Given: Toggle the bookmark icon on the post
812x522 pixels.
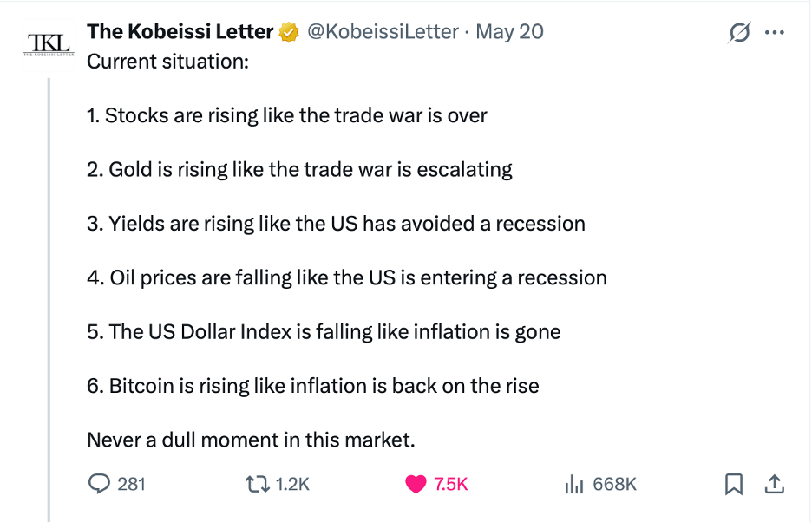Looking at the screenshot, I should click(734, 484).
